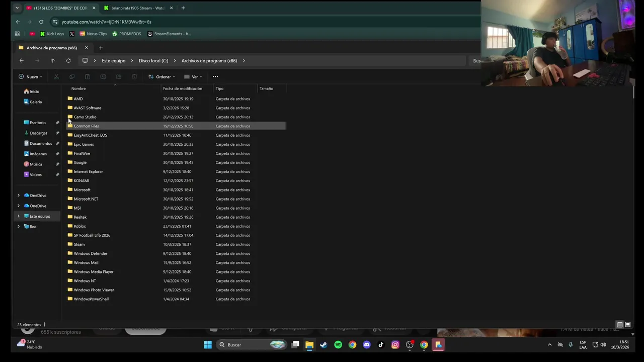Go back in File Explorer navigation

(21, 61)
